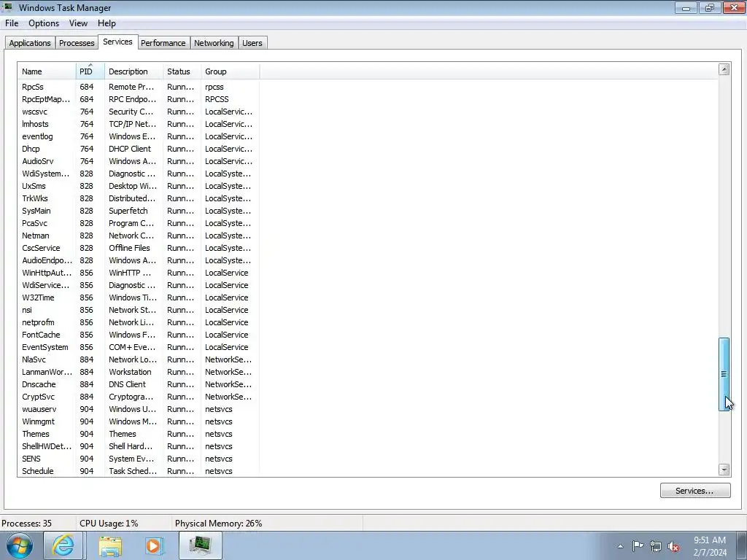Select the wscsvc service row
The image size is (747, 560).
click(x=139, y=112)
